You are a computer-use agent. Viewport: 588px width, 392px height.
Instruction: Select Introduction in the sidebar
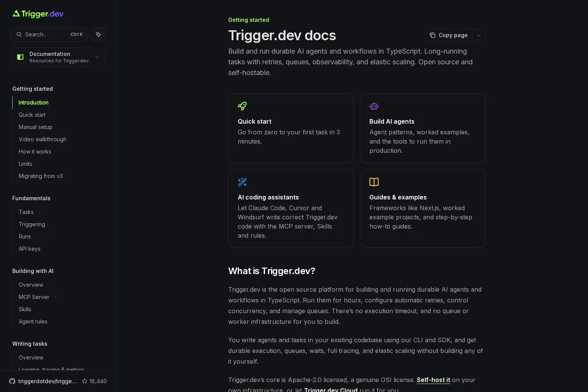[x=34, y=103]
